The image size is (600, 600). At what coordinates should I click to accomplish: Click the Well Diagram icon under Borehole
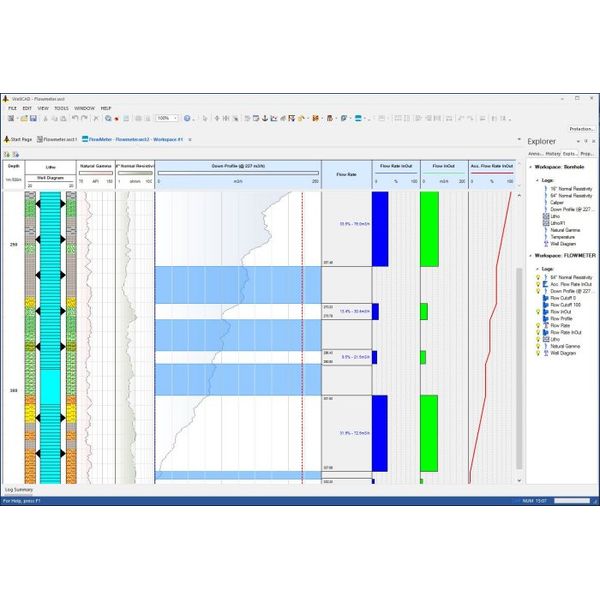click(x=545, y=243)
